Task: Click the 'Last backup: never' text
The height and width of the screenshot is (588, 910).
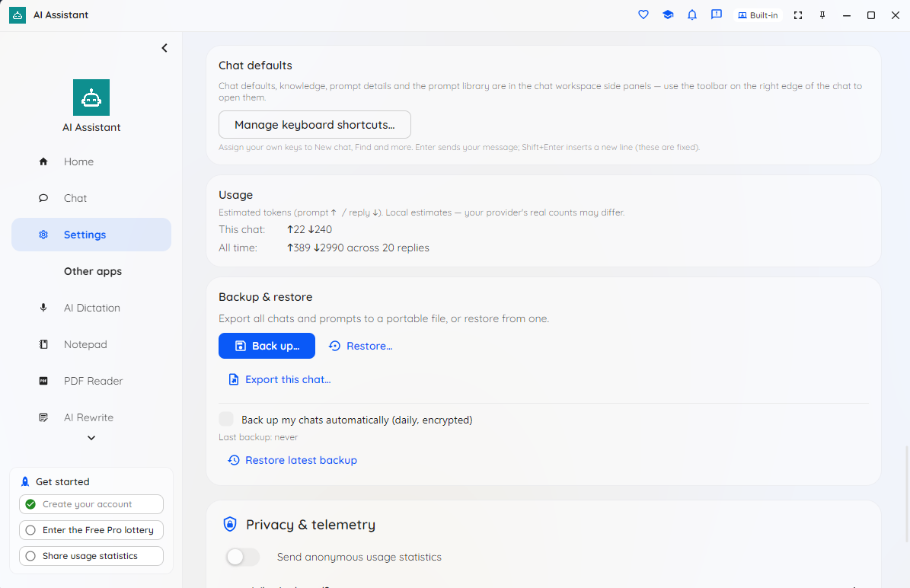Action: [258, 437]
